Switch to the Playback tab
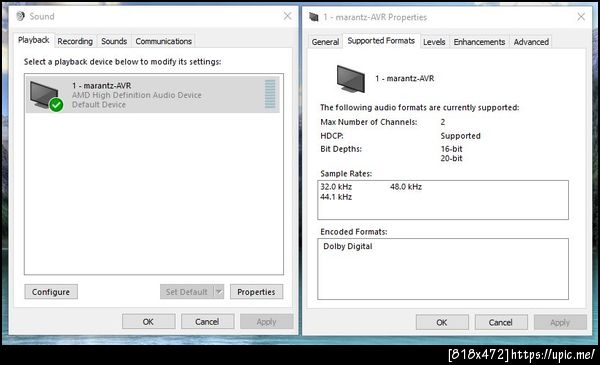The height and width of the screenshot is (365, 600). click(34, 40)
